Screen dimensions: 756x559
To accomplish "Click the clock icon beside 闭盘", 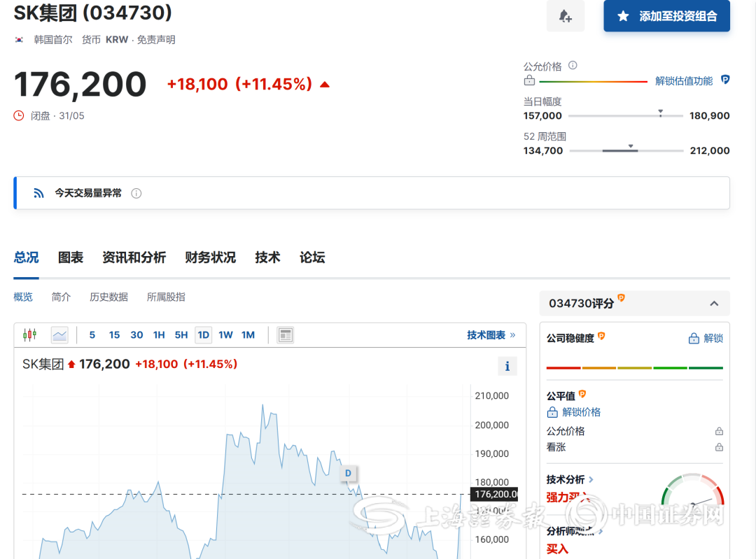I will 17,115.
